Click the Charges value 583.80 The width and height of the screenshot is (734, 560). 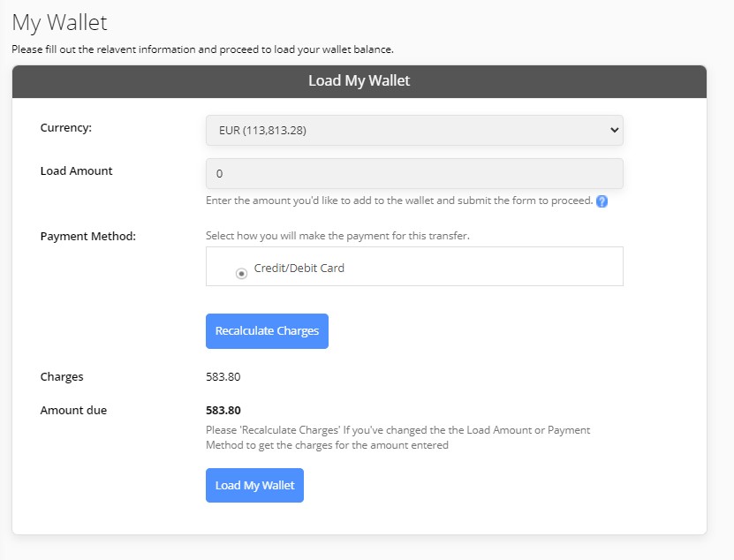pyautogui.click(x=223, y=377)
